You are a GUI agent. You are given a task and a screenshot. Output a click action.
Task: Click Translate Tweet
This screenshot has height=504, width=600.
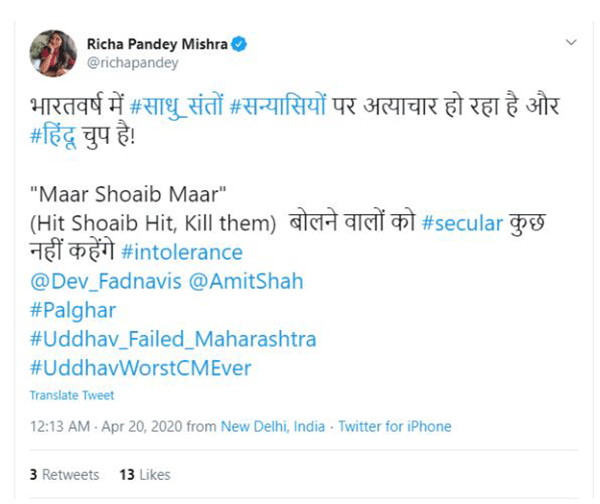pos(71,395)
